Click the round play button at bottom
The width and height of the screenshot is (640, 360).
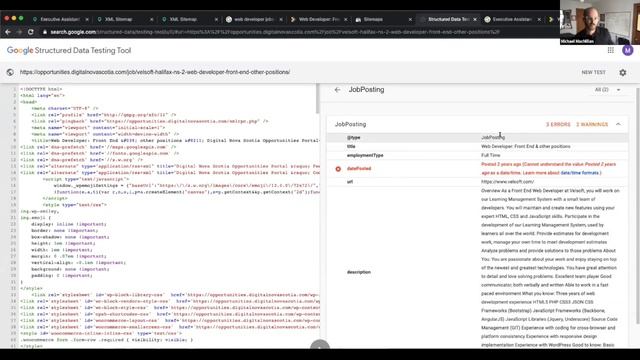[x=320, y=345]
